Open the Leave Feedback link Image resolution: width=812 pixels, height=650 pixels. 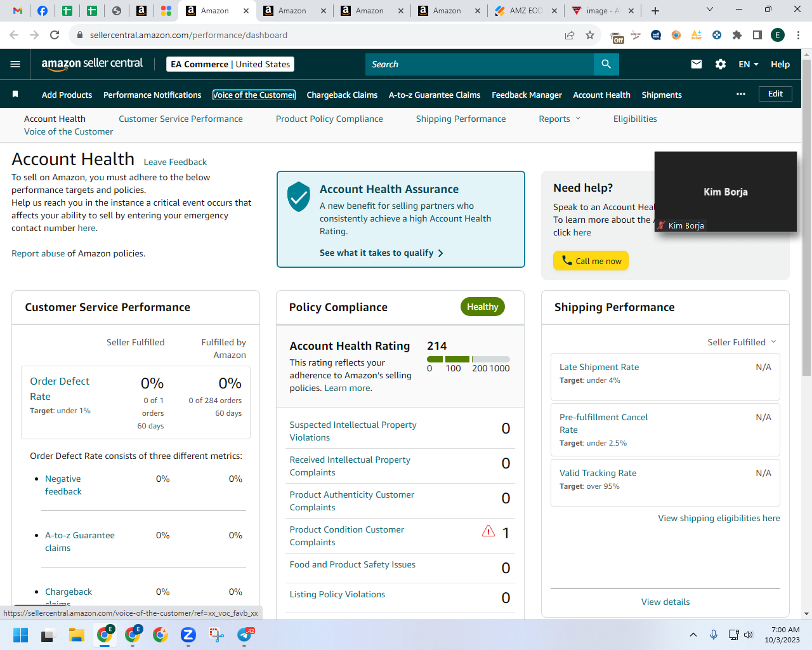[x=175, y=162]
